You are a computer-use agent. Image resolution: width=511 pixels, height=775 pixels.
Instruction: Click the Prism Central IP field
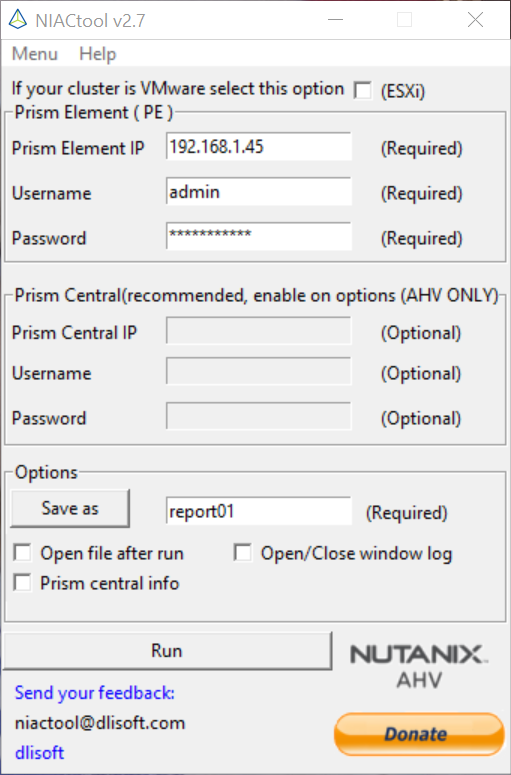pos(258,331)
